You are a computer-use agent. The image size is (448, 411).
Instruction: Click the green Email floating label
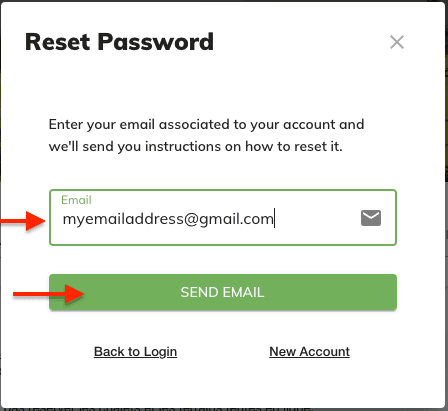(76, 200)
